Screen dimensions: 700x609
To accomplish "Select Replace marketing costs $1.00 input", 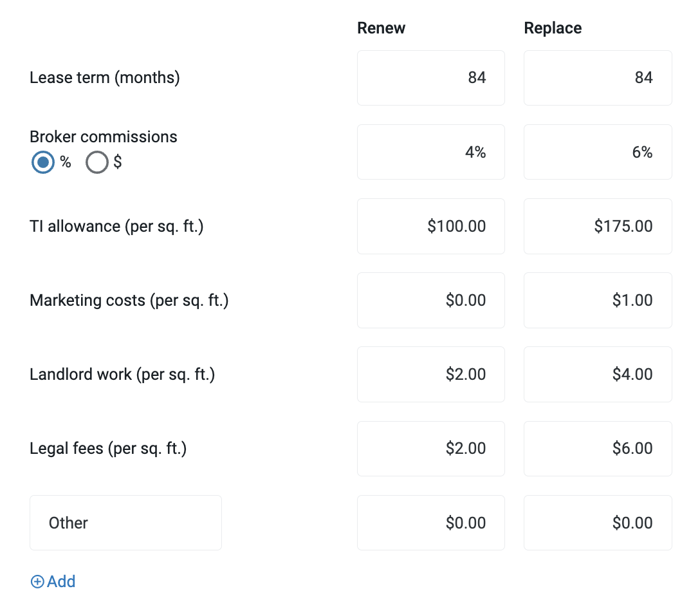I will [x=597, y=300].
